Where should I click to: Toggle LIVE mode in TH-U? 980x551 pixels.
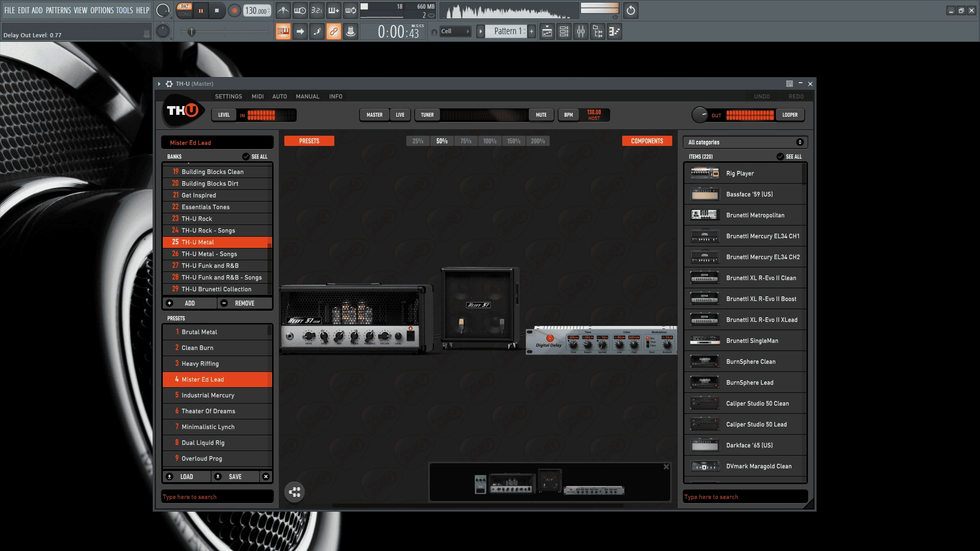pos(400,115)
